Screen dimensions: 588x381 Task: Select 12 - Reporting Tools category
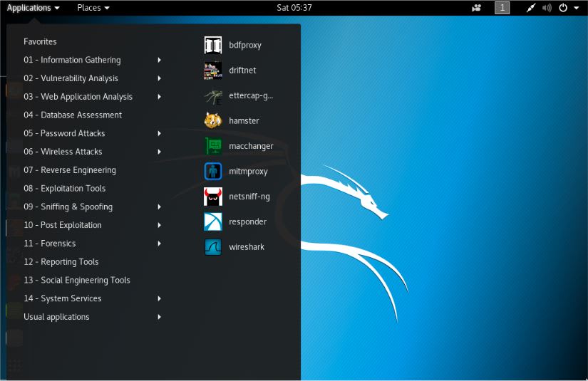(61, 262)
